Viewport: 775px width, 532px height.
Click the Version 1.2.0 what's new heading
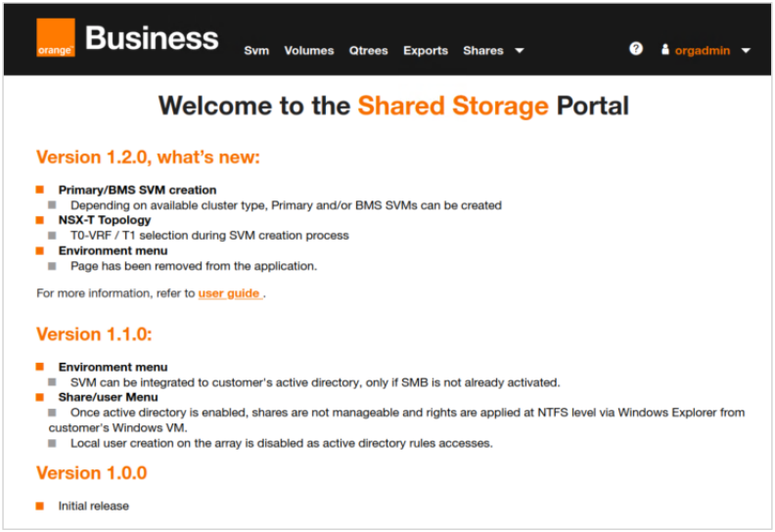point(148,157)
